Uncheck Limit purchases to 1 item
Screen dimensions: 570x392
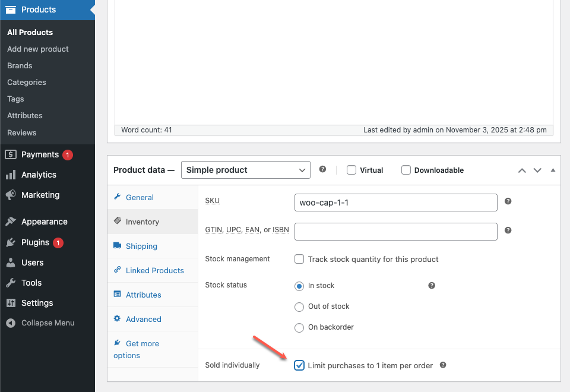(x=300, y=365)
